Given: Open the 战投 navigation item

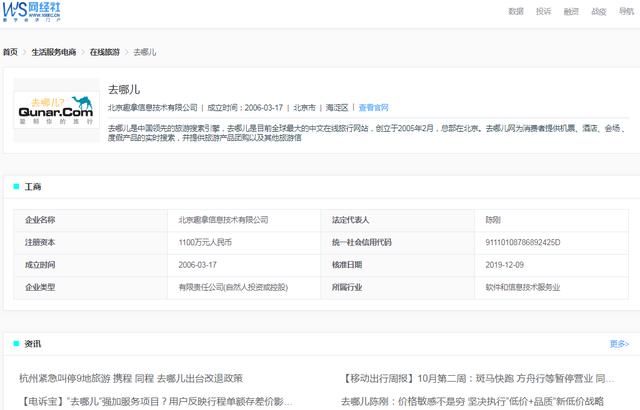Looking at the screenshot, I should tap(599, 11).
